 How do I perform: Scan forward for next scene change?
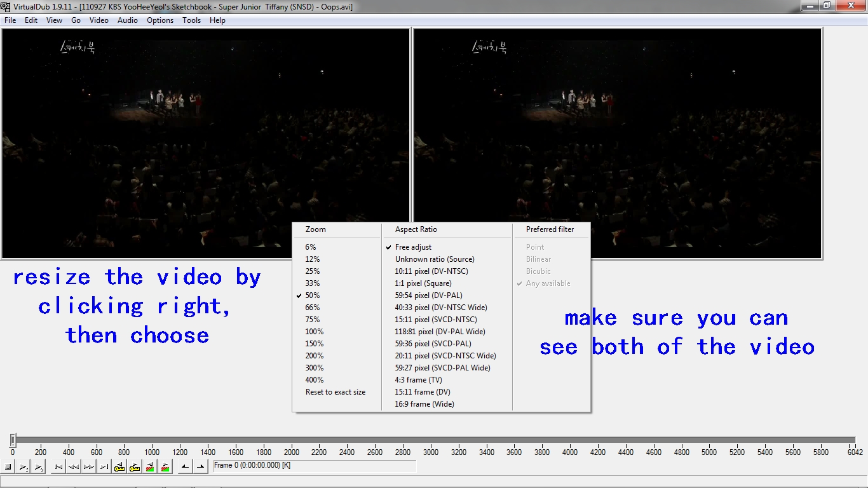point(165,467)
